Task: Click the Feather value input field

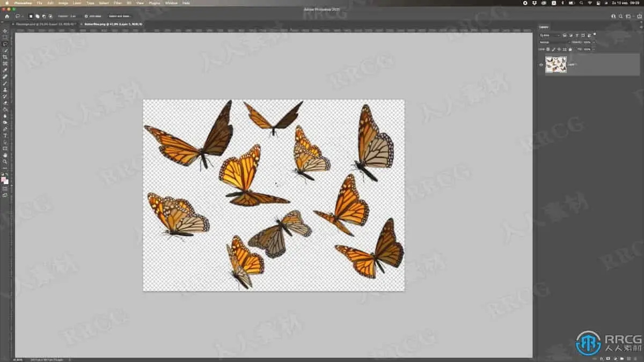Action: point(76,16)
